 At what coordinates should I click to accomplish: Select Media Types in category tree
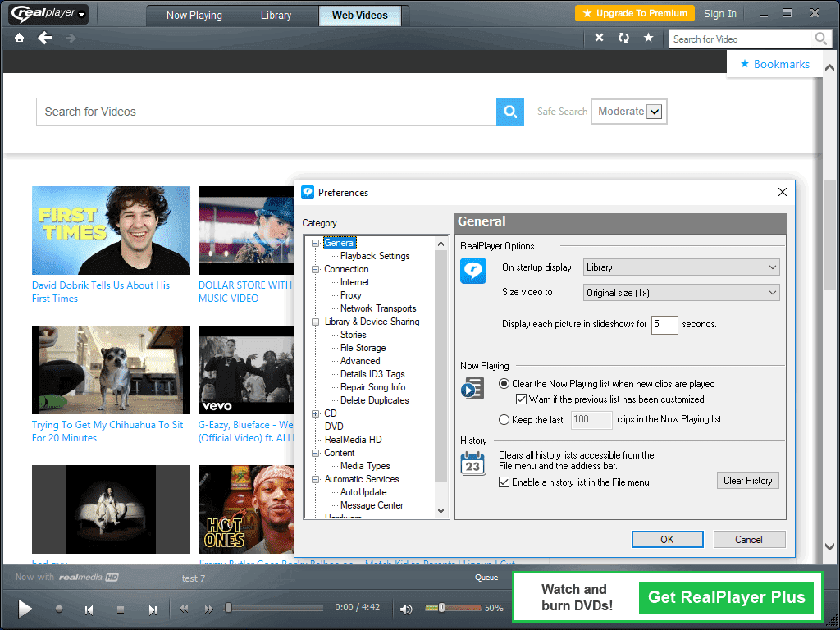[365, 466]
